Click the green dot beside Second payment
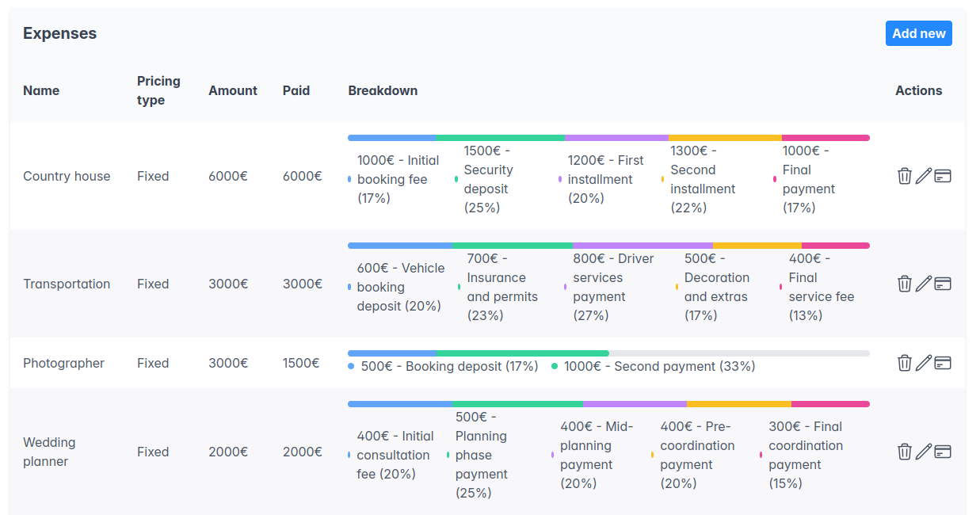This screenshot has height=515, width=980. click(555, 366)
